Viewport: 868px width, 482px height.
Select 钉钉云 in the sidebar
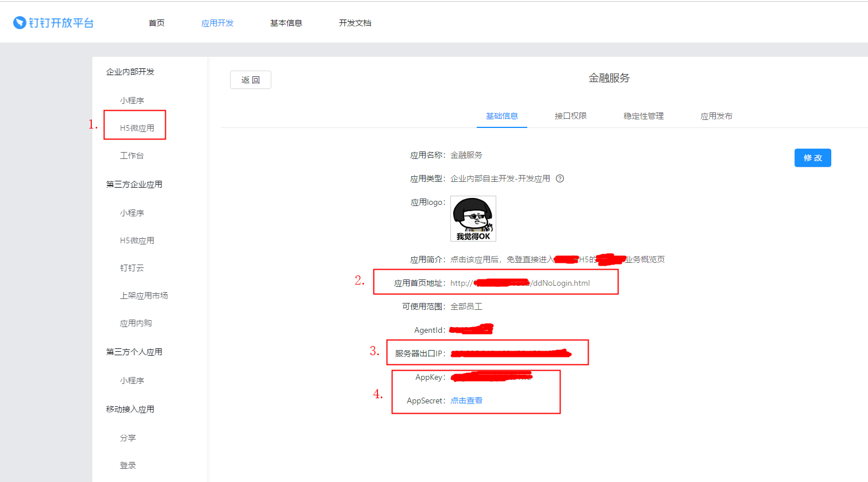pos(132,268)
